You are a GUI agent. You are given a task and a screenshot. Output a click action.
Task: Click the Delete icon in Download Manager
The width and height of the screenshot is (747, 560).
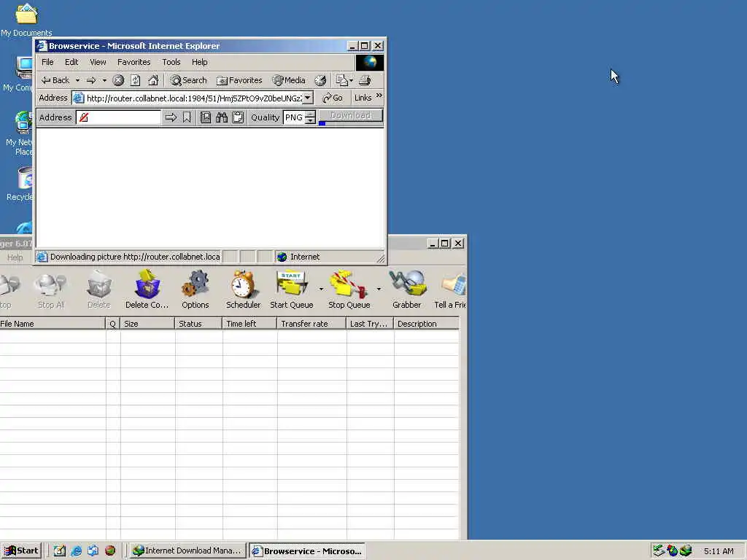click(98, 289)
